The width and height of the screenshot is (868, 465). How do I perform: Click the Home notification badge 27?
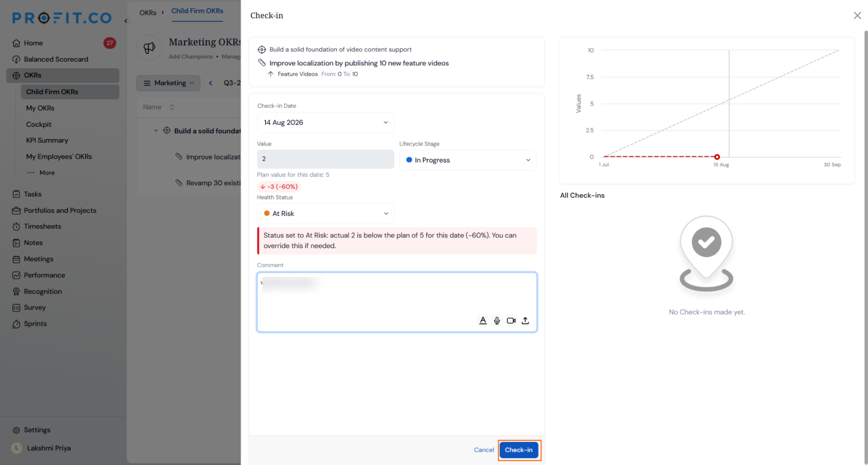pyautogui.click(x=110, y=43)
